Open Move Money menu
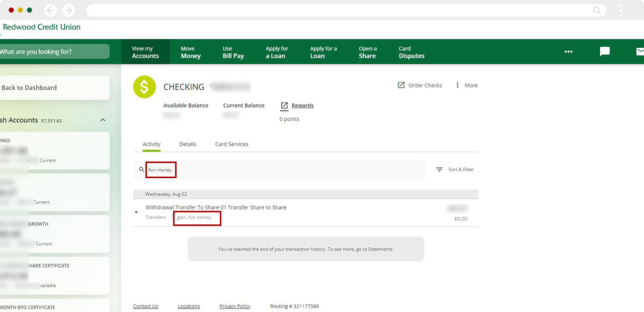Image resolution: width=644 pixels, height=312 pixels. pyautogui.click(x=191, y=52)
